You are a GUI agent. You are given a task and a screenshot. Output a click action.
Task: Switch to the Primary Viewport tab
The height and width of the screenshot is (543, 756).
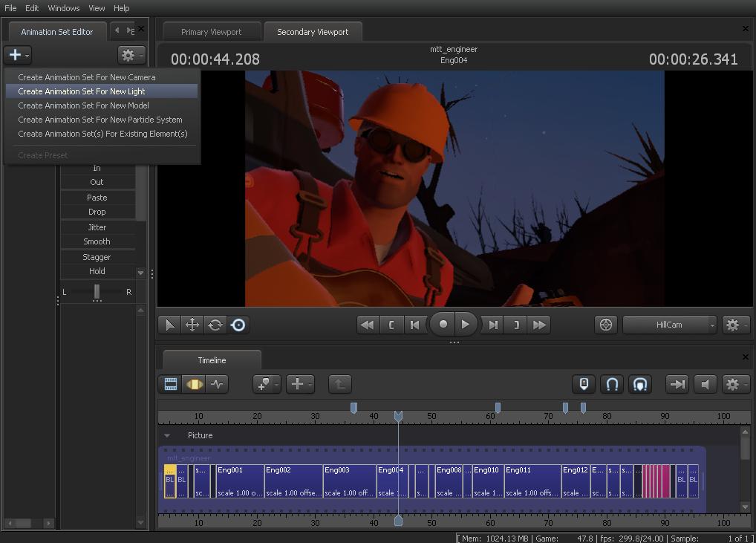[x=211, y=32]
